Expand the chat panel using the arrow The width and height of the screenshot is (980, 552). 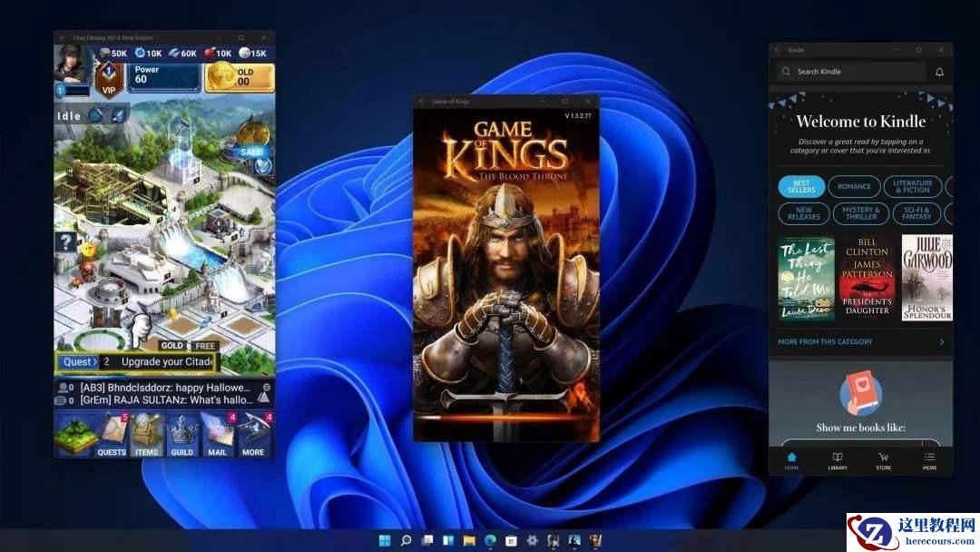(x=264, y=396)
